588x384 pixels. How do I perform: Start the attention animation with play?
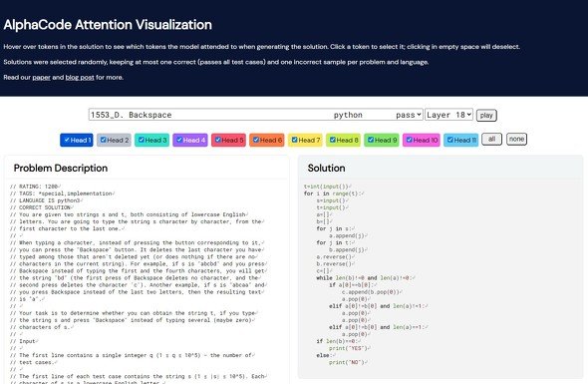tap(486, 116)
